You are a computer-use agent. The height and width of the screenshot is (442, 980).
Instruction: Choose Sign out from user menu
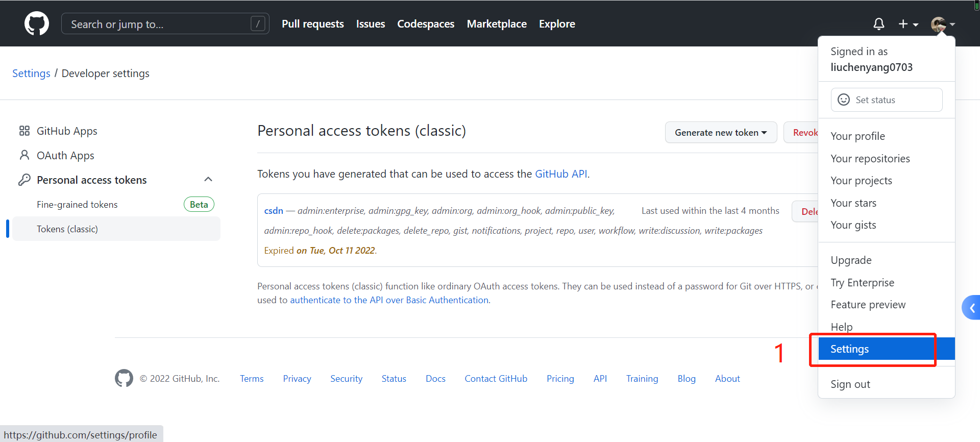[850, 384]
